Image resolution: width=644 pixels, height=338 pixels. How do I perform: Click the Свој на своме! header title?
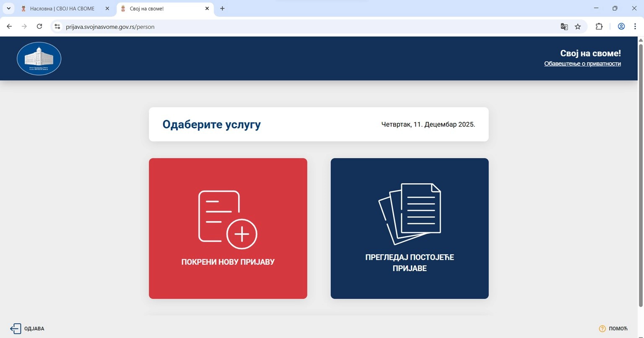tap(590, 53)
